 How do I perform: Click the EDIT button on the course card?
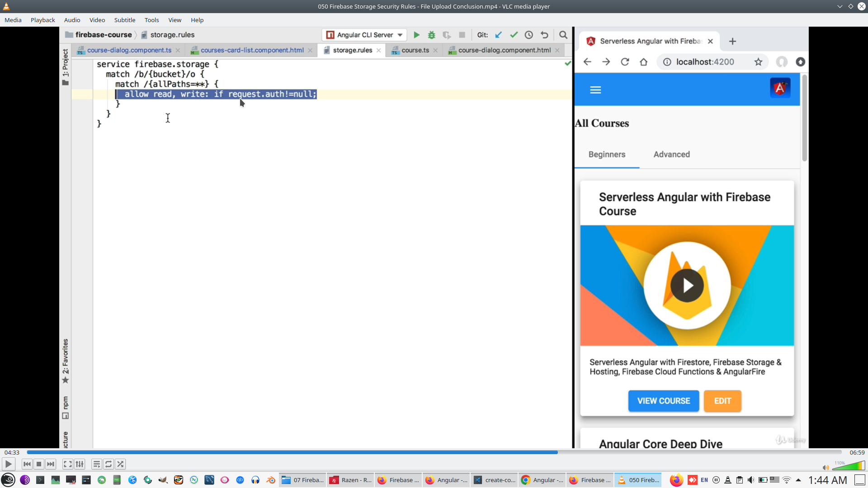[722, 401]
